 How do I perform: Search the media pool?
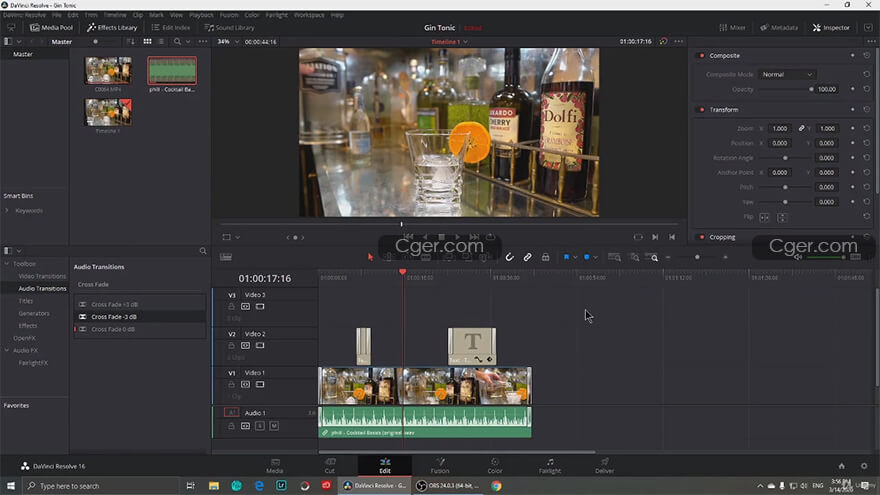click(x=177, y=42)
